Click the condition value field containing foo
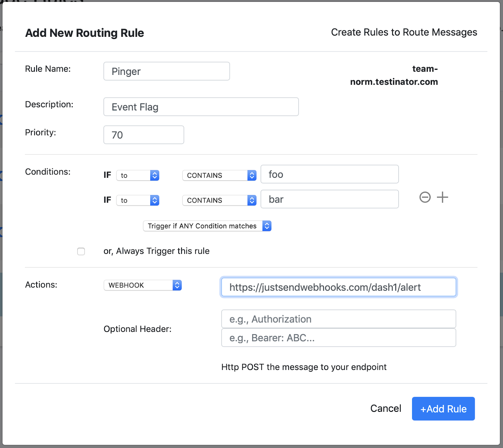Image resolution: width=503 pixels, height=448 pixels. [x=329, y=174]
